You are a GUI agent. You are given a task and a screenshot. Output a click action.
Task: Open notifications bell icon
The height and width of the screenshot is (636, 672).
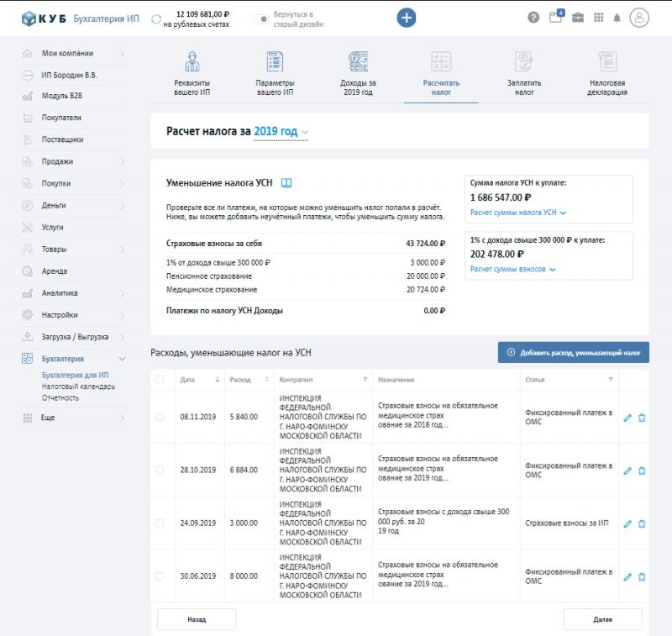617,18
